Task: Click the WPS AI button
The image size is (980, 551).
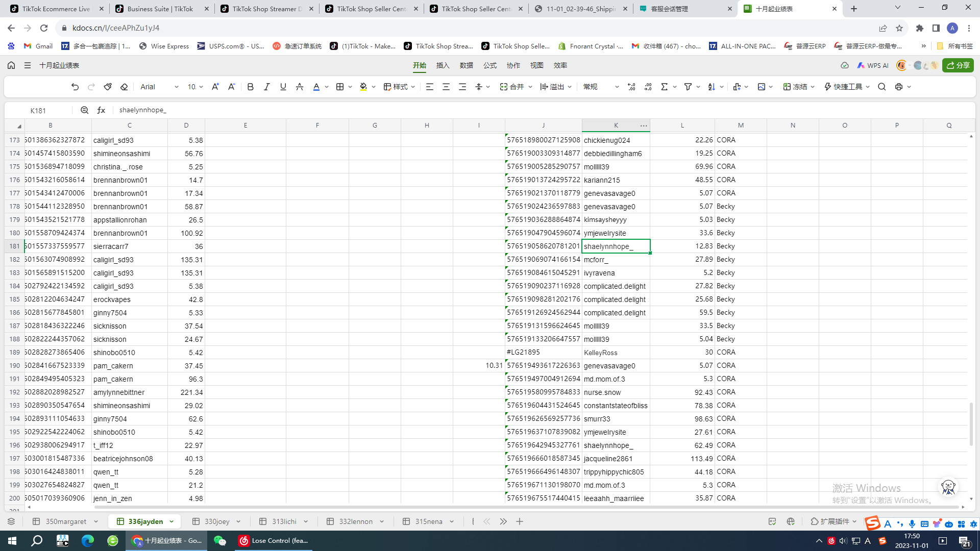Action: (x=873, y=65)
